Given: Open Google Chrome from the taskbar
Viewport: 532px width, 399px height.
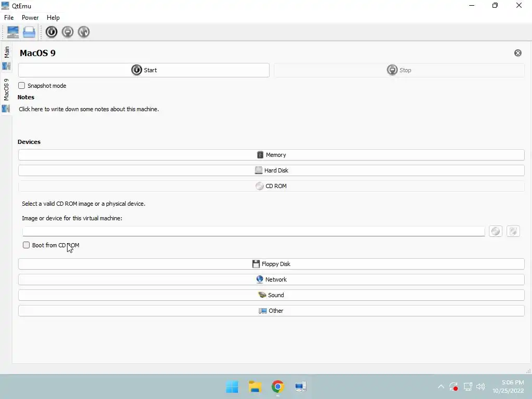Looking at the screenshot, I should point(277,387).
